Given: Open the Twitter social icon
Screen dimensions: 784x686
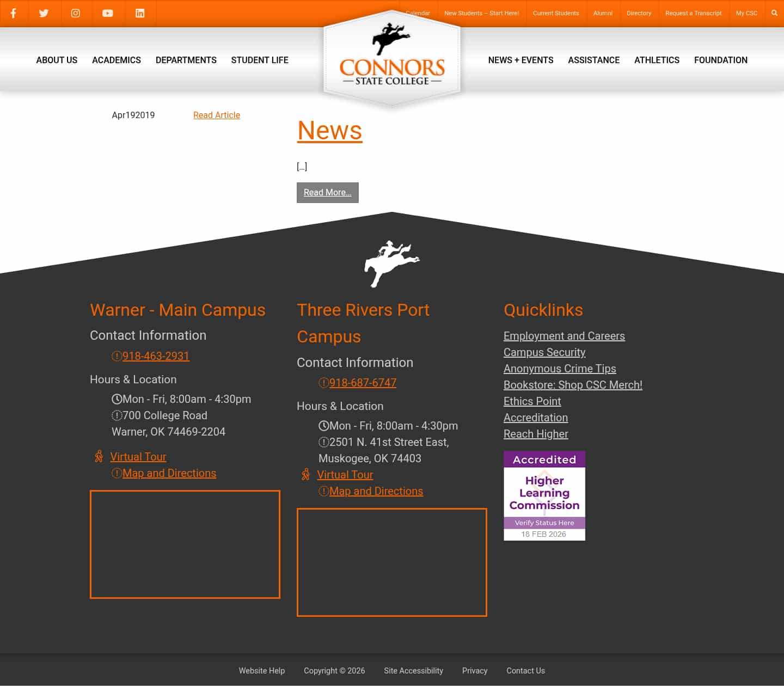Looking at the screenshot, I should pyautogui.click(x=44, y=13).
